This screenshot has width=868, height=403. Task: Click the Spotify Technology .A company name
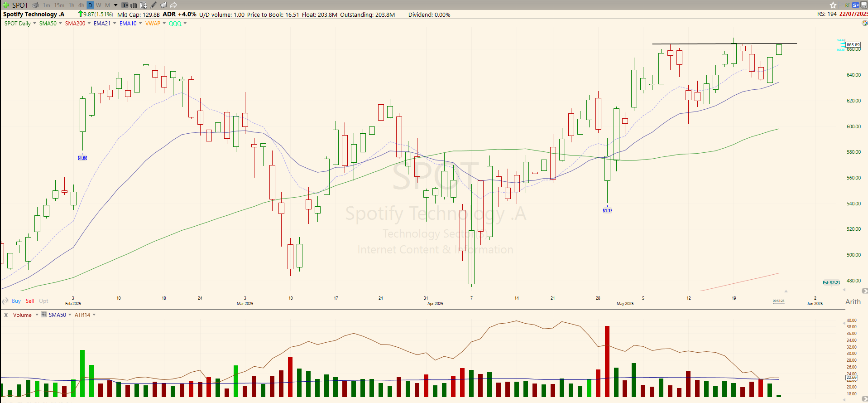34,15
